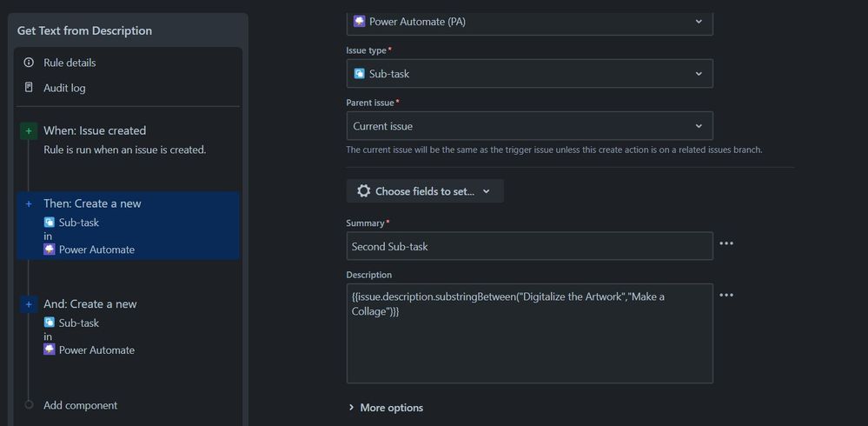Viewport: 868px width, 426px height.
Task: Click the Audit log document icon
Action: pos(29,88)
